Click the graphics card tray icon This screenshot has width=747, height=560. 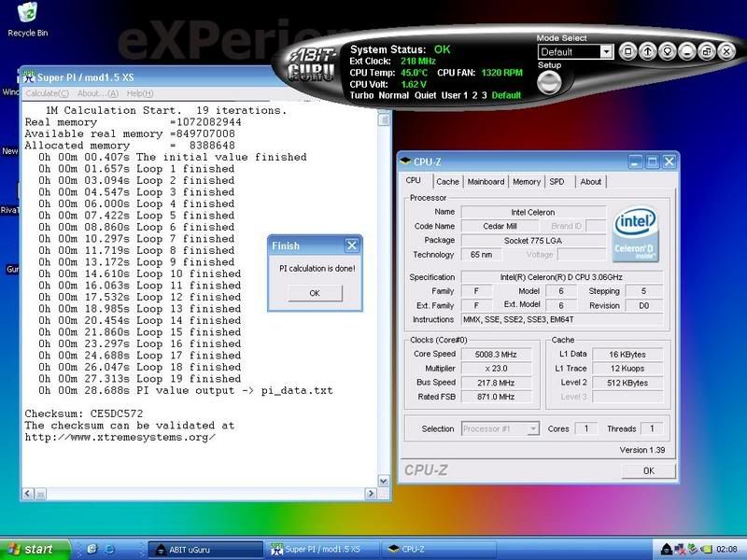(706, 550)
